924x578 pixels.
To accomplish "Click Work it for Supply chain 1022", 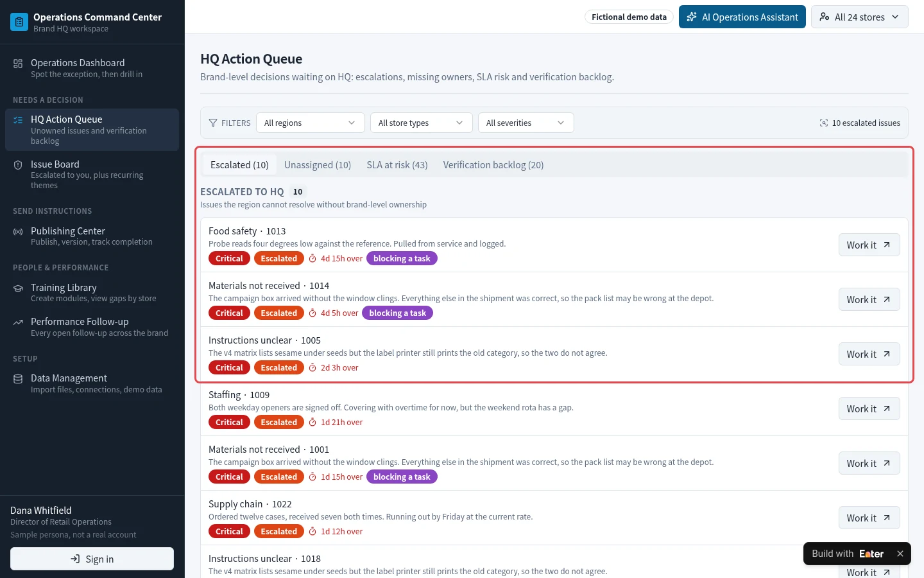I will click(869, 518).
